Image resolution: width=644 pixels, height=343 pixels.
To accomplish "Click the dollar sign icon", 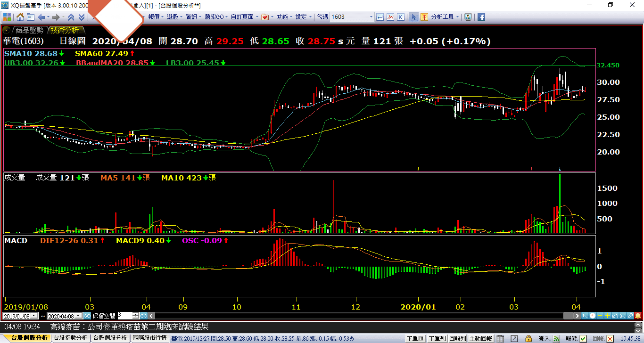I will 424,17.
